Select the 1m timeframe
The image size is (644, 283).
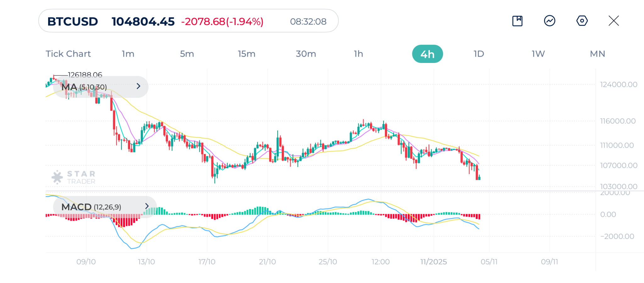coord(128,54)
